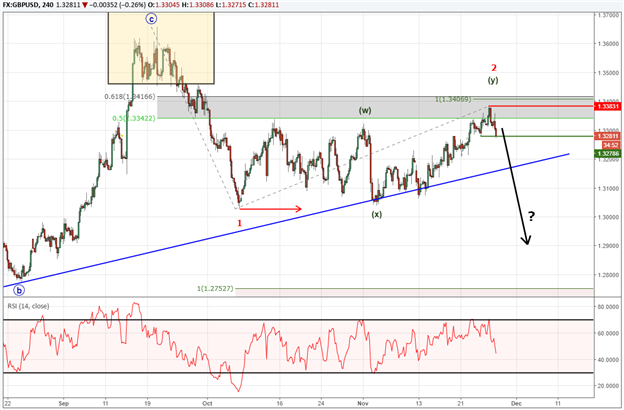624x410 pixels.
Task: Click the 0.618(1.34166) Fibonacci label
Action: tap(130, 97)
